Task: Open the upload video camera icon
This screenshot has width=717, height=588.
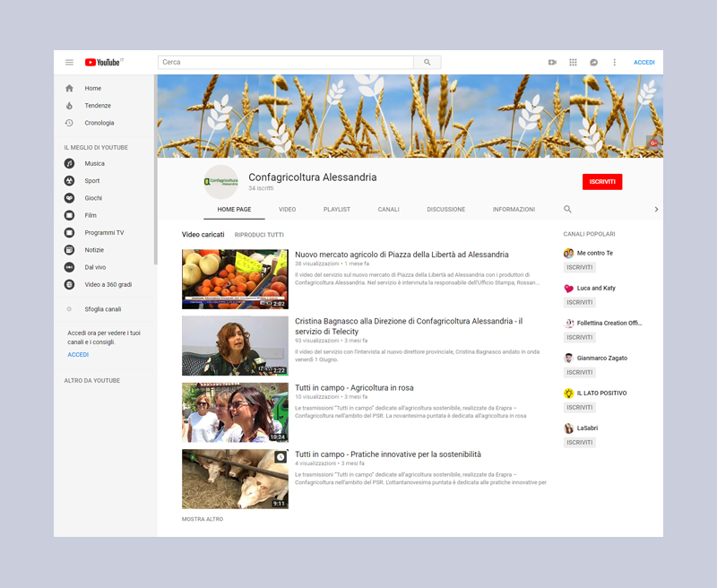Action: pos(552,62)
